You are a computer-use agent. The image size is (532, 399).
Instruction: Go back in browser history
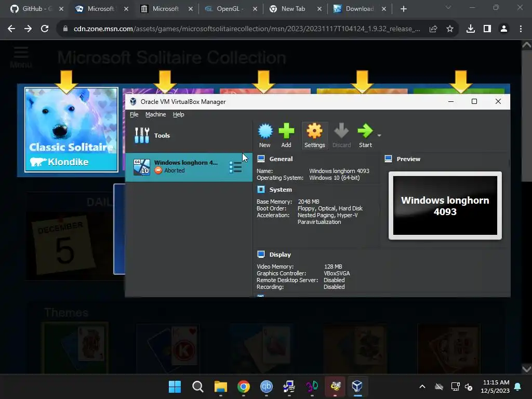tap(11, 29)
